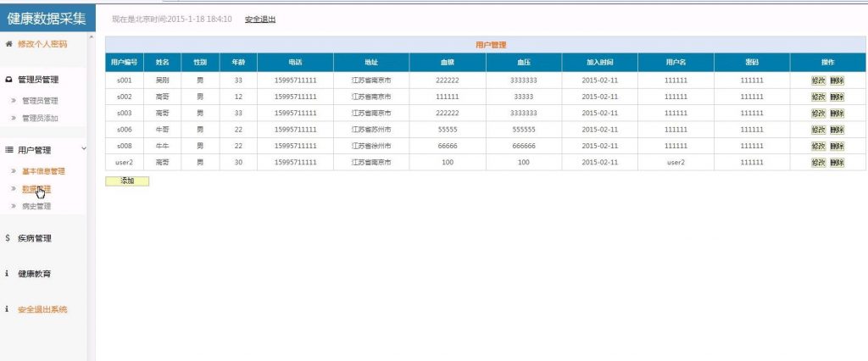Click the 安全退出 link in header
This screenshot has width=868, height=361.
260,19
